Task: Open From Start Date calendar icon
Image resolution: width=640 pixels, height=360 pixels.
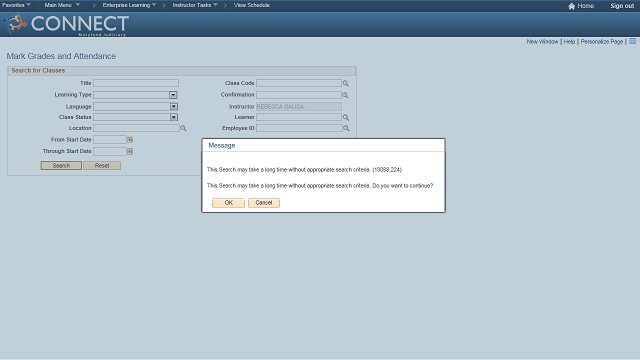Action: point(130,140)
